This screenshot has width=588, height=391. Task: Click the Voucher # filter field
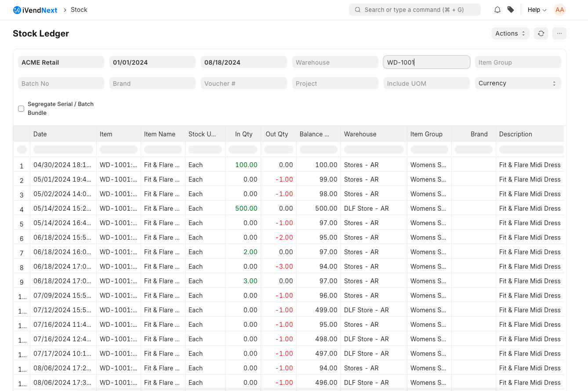click(244, 83)
